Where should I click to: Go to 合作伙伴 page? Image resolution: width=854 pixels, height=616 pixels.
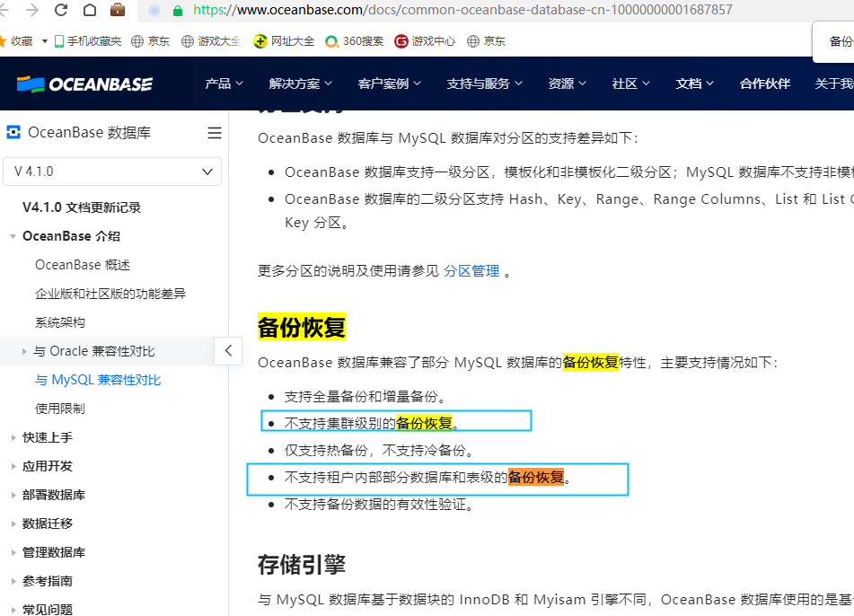(765, 84)
